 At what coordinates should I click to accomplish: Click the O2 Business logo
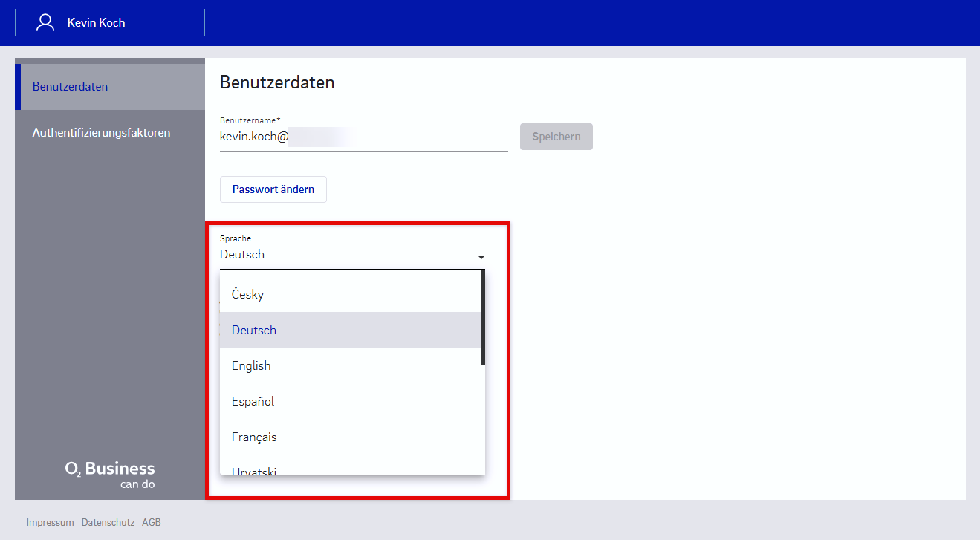[110, 474]
